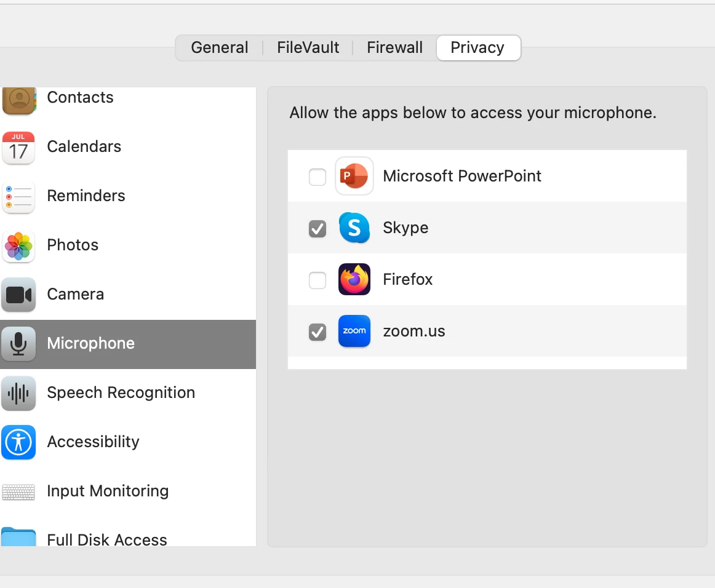Open the Speech Recognition text label
Screen dimensions: 715x588
coord(121,392)
